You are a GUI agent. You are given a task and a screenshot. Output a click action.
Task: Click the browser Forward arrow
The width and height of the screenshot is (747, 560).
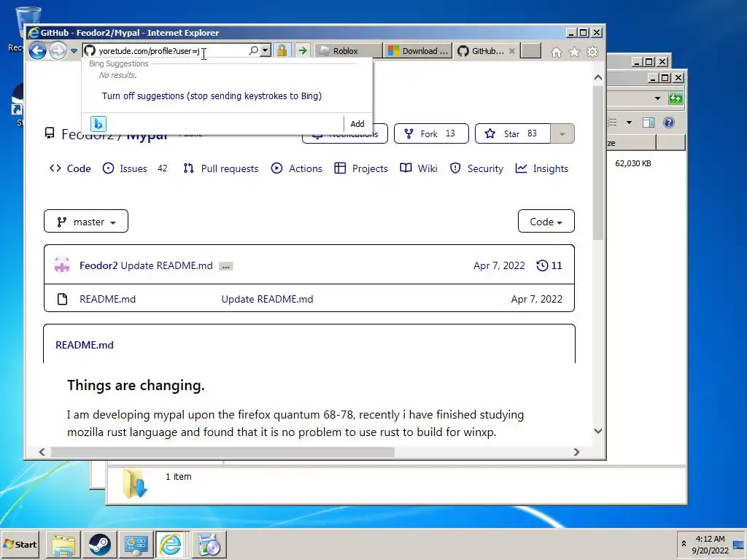pos(58,50)
